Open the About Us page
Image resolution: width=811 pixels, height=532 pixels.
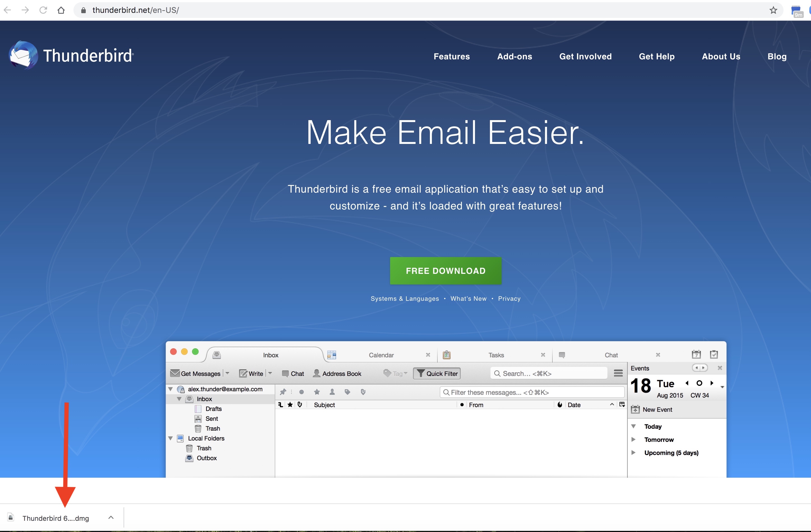[721, 57]
